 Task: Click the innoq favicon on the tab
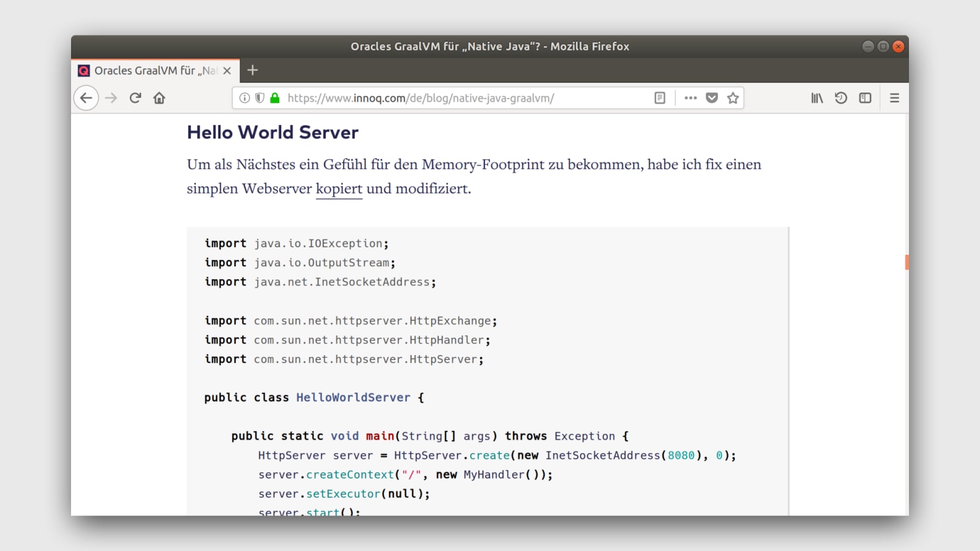click(x=84, y=70)
